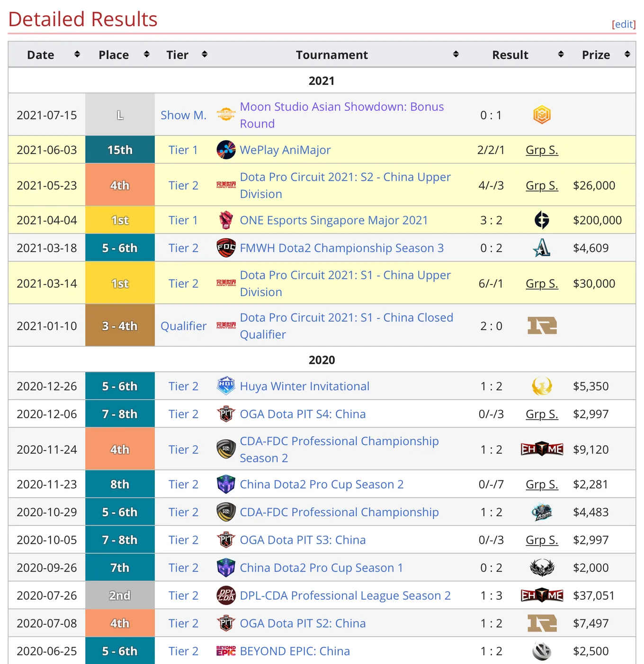Click the opponent team logo in the 2021-07-15 row

pos(542,115)
